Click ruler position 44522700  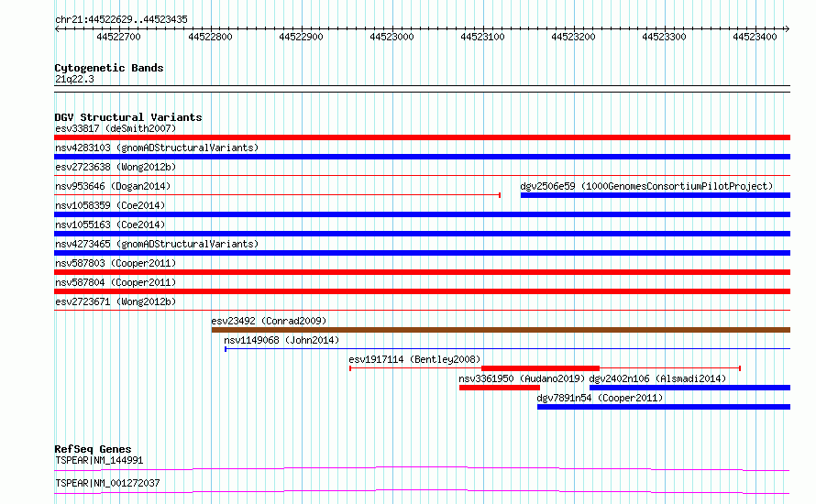[118, 37]
